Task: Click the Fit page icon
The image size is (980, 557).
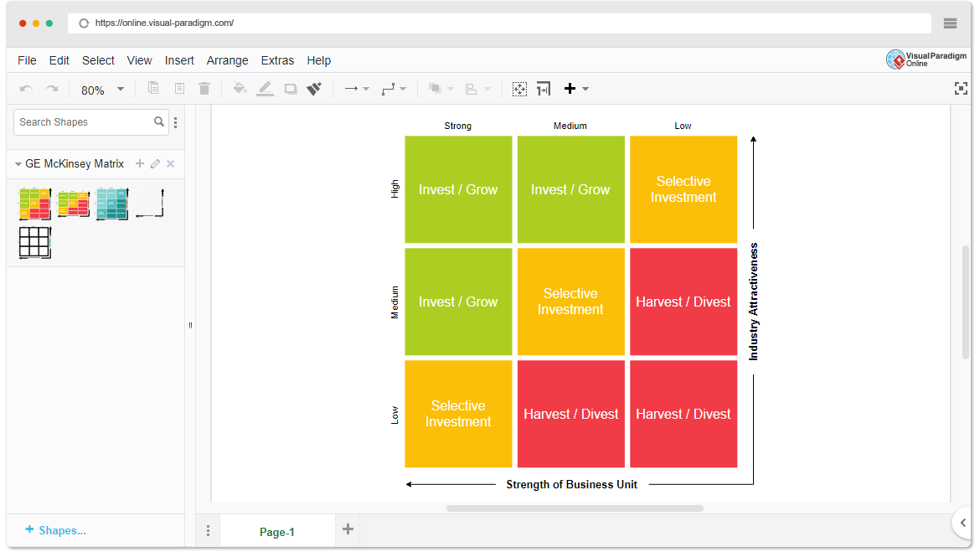Action: (x=519, y=89)
